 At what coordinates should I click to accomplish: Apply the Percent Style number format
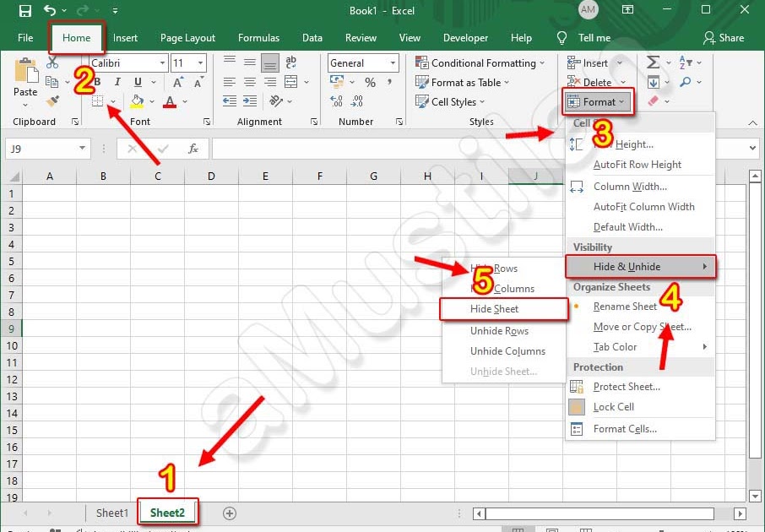click(x=370, y=83)
